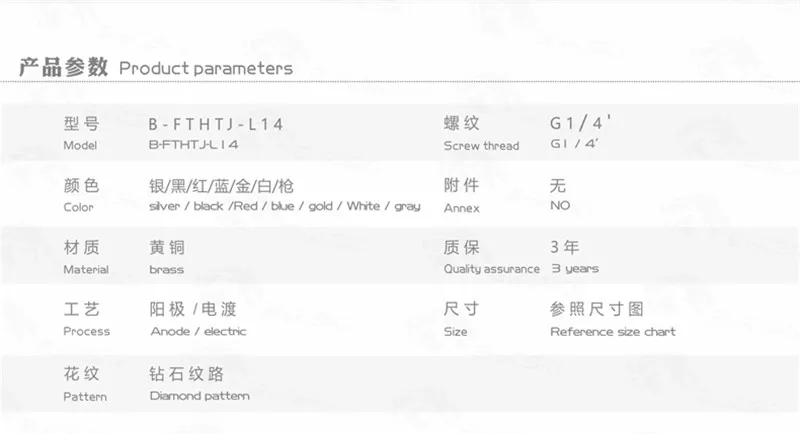Click the Pattern label

pos(85,397)
